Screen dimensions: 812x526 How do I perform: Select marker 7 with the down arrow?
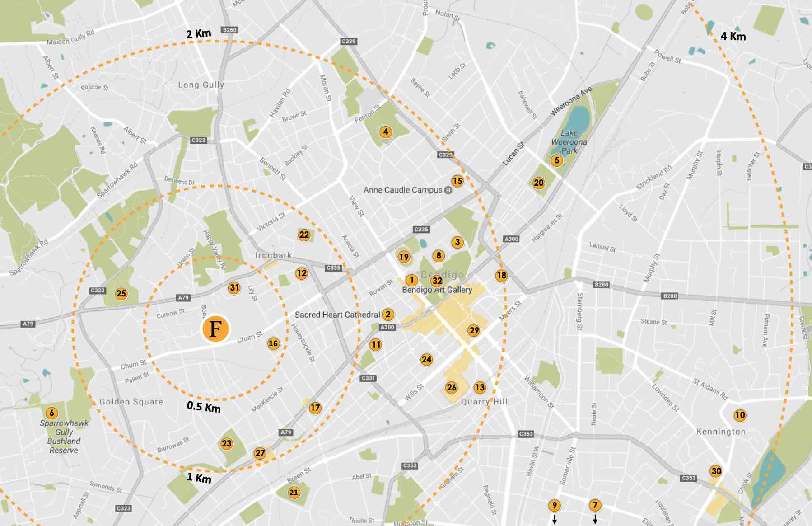[x=595, y=505]
